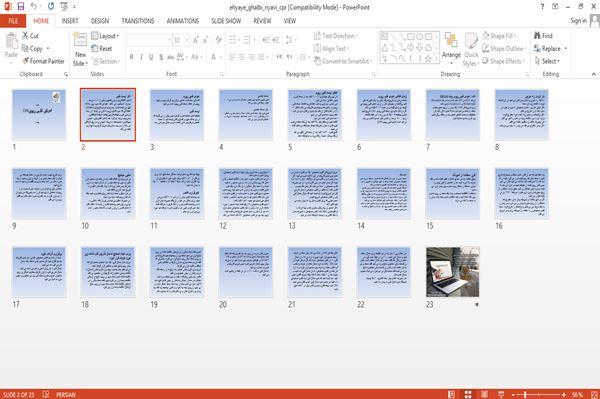
Task: Toggle Bold formatting
Action: point(132,57)
